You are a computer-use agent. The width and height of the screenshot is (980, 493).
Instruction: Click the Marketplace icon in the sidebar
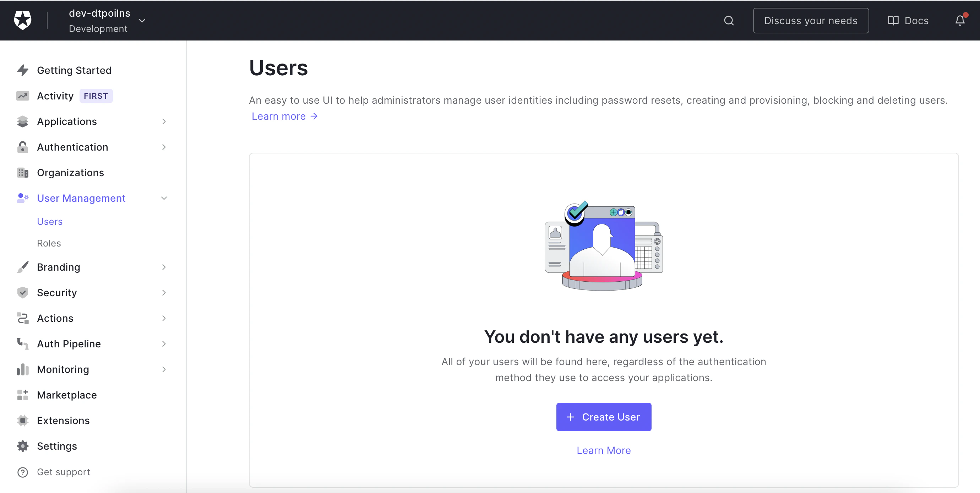click(23, 395)
